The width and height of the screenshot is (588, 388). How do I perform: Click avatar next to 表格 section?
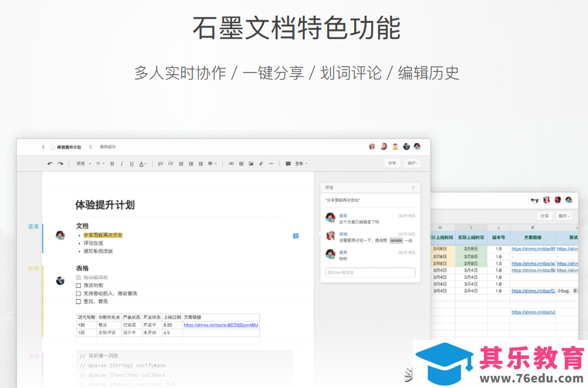pyautogui.click(x=60, y=280)
